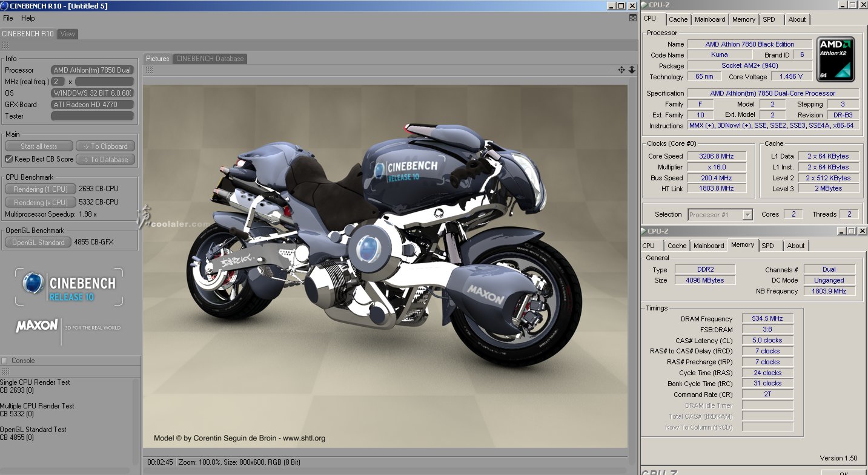Click the Start all tests button
This screenshot has height=475, width=868.
coord(39,146)
